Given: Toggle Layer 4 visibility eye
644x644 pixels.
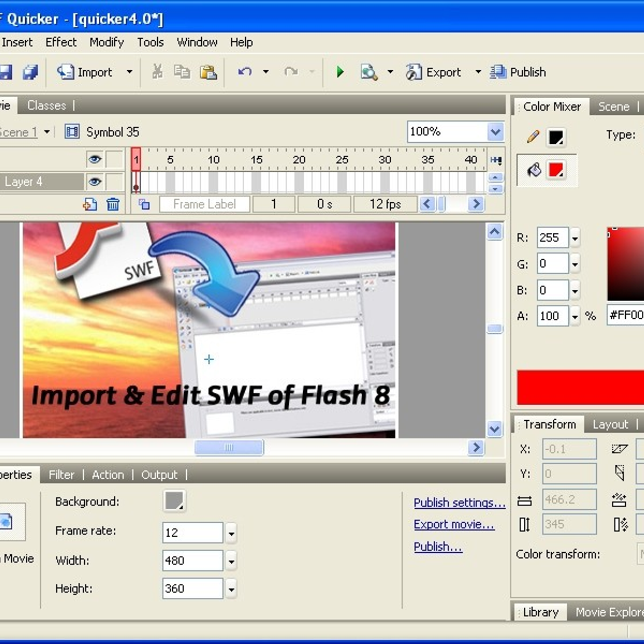Looking at the screenshot, I should click(x=95, y=182).
